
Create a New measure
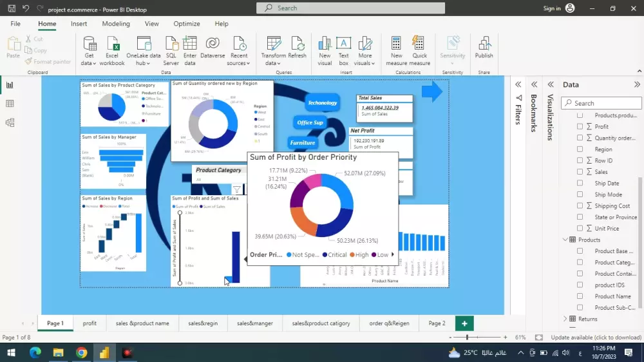[396, 51]
